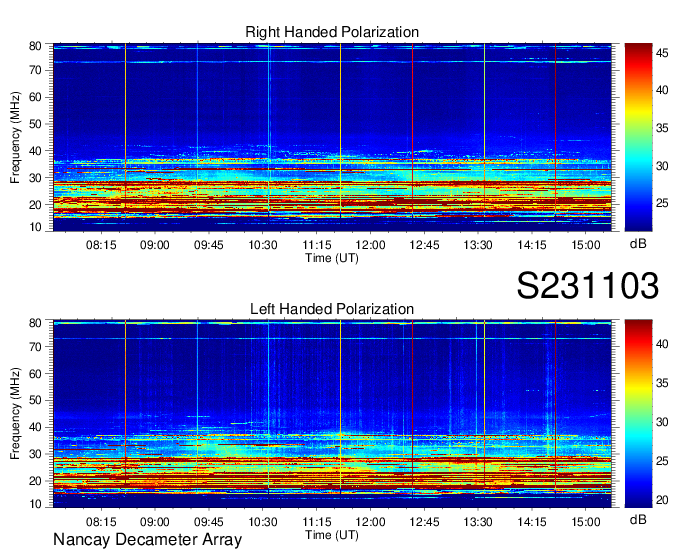This screenshot has width=680, height=552.
Task: Click the upper plot's dB color bar
Action: point(638,137)
